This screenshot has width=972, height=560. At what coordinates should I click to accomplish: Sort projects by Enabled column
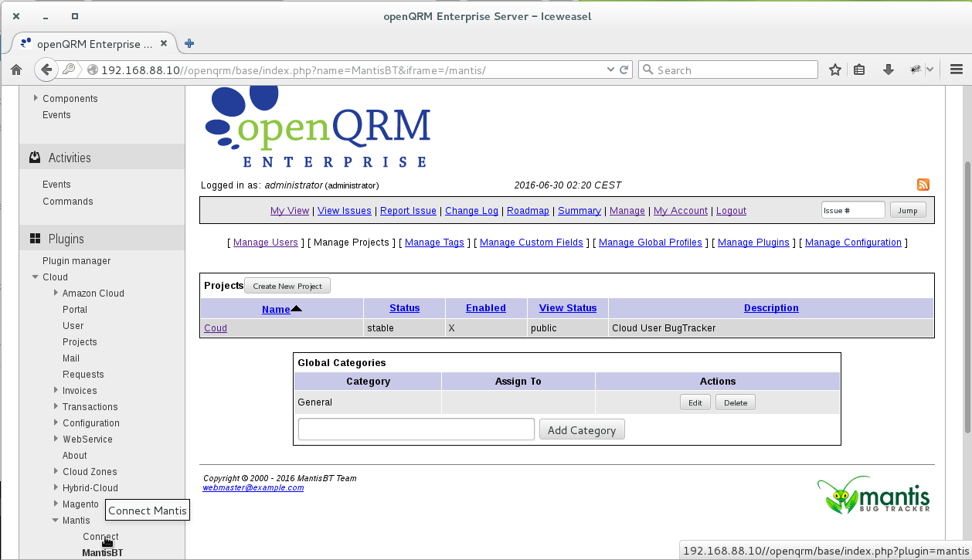point(486,308)
